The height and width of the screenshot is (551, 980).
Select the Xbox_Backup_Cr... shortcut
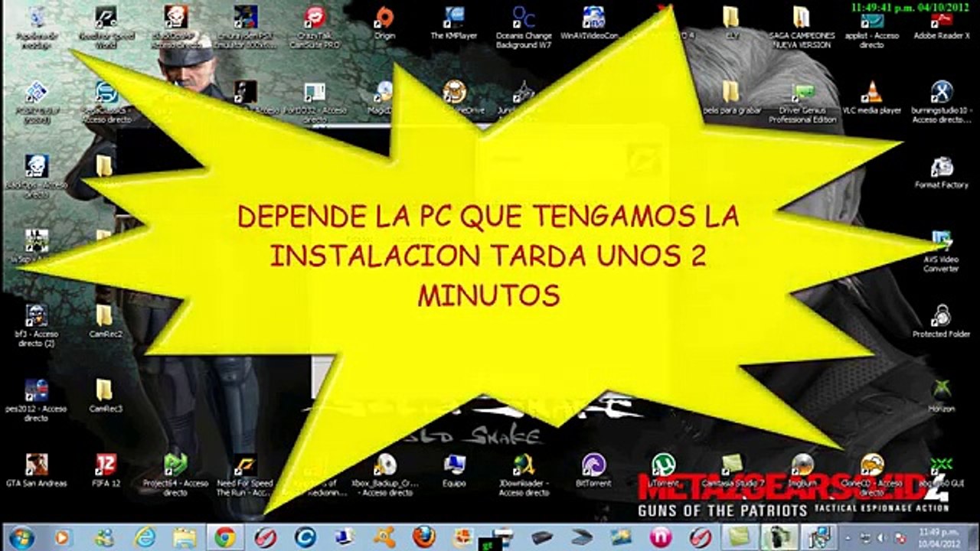[x=384, y=475]
